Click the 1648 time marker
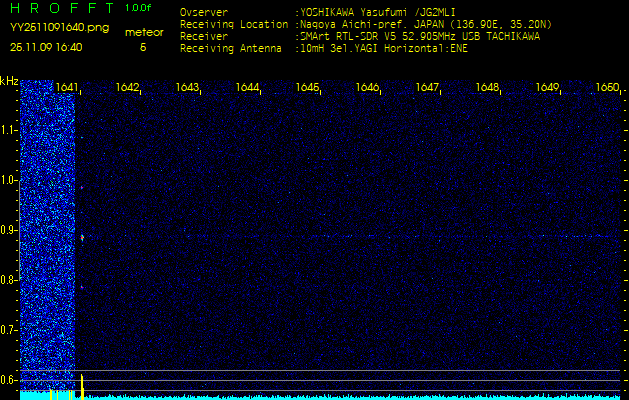This screenshot has width=629, height=400. point(487,88)
